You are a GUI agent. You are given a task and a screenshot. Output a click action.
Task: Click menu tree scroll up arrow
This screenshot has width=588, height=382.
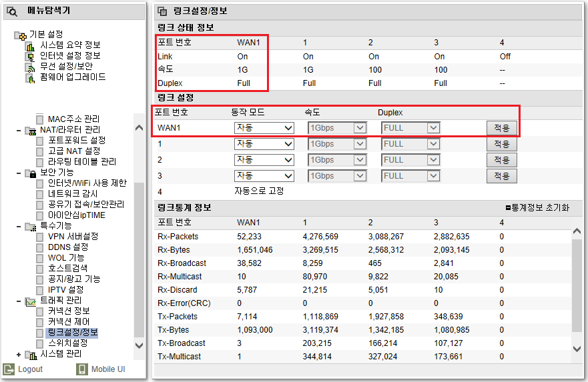139,128
